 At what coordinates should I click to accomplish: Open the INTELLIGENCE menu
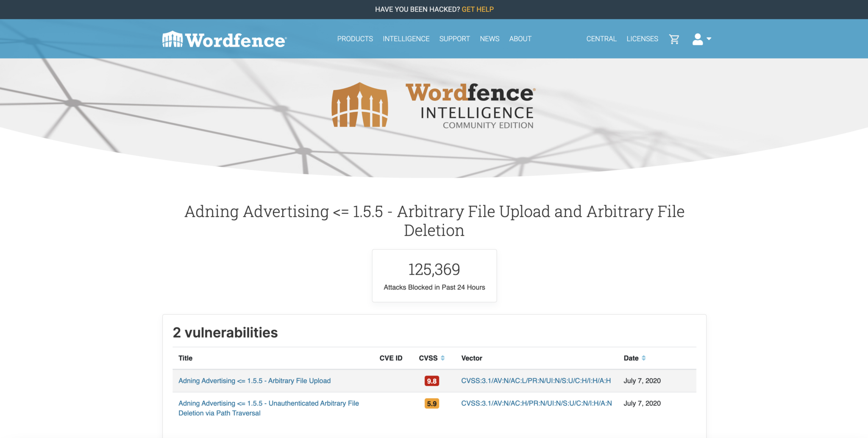(x=406, y=39)
